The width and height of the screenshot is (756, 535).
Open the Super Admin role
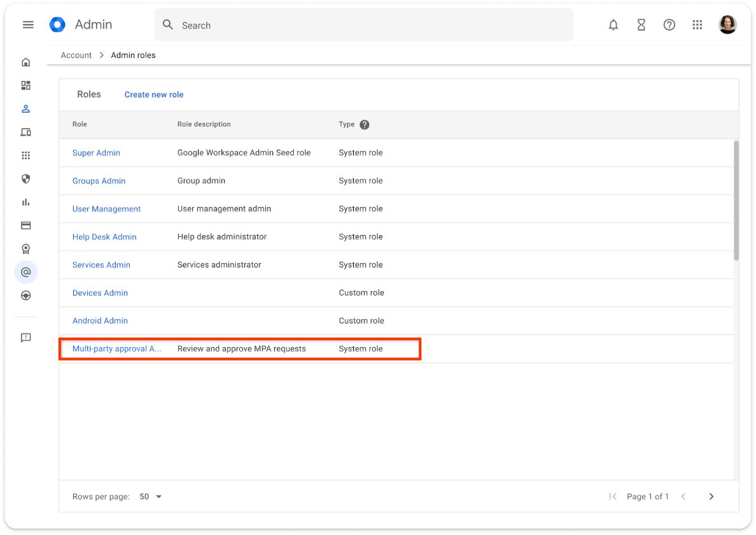(x=96, y=152)
